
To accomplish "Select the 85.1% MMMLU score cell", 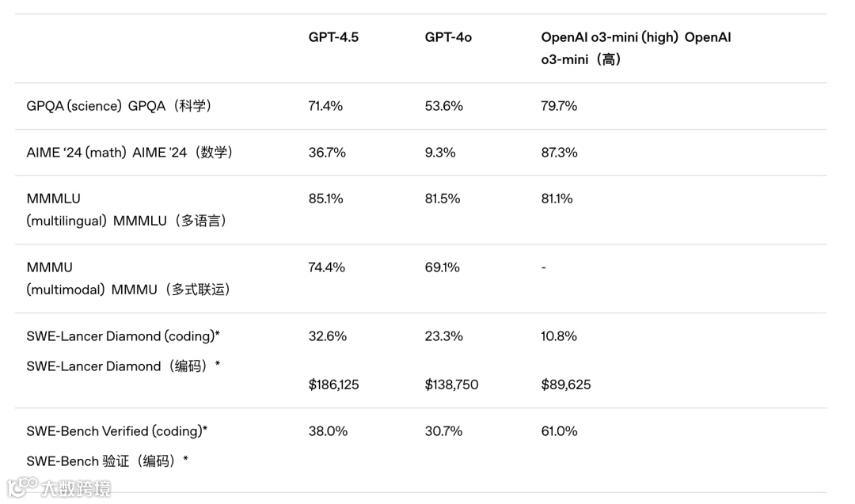I will pos(325,199).
